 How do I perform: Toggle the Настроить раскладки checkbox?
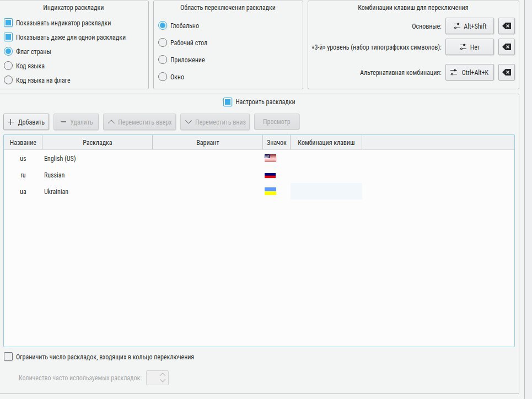[228, 102]
